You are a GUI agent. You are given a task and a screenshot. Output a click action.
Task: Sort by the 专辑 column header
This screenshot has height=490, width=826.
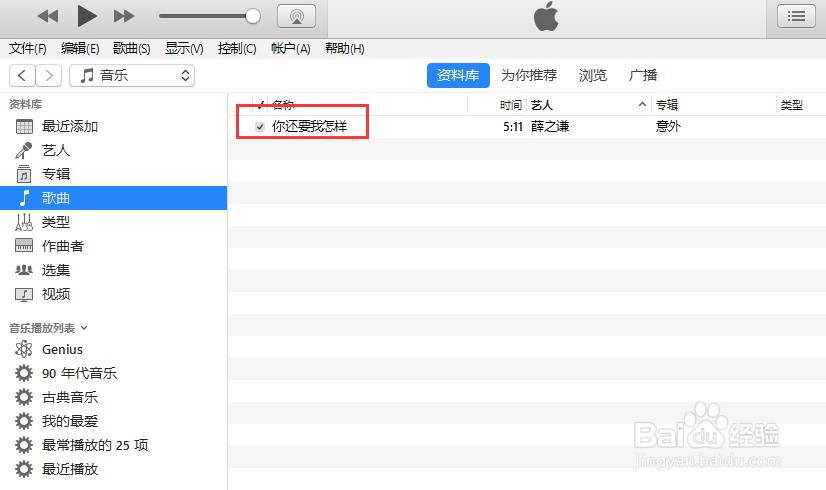pos(666,105)
